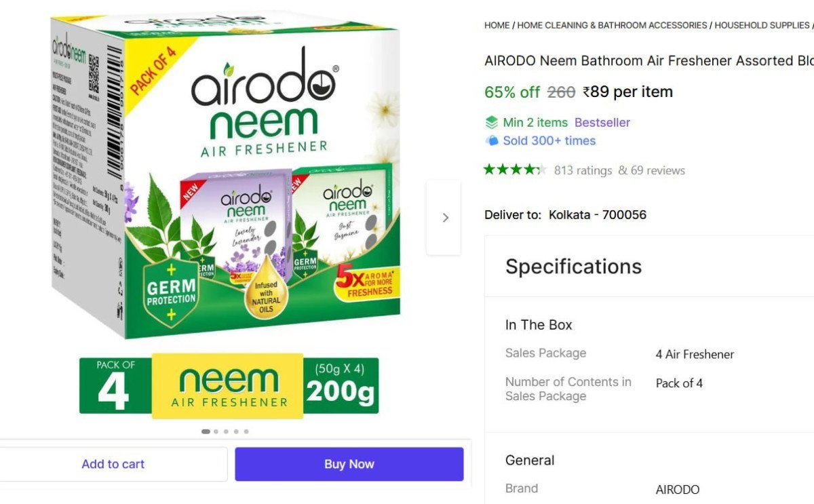
Task: Click the product title AIRODO Neem Bathroom Air Freshener
Action: pyautogui.click(x=644, y=60)
